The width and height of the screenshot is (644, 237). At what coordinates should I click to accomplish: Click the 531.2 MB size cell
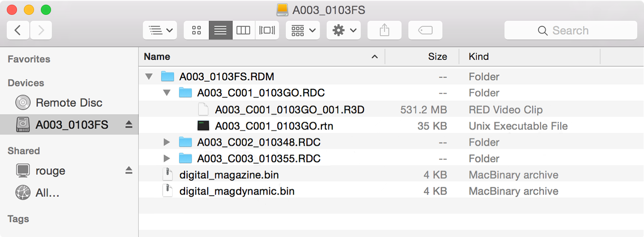pyautogui.click(x=424, y=110)
